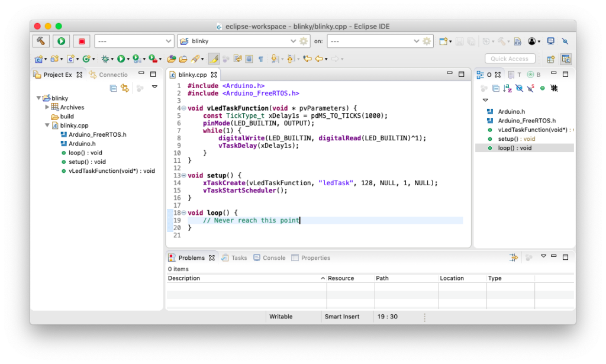Collapse the vLedTaskFunction code fold marker
The height and width of the screenshot is (364, 606).
(183, 108)
